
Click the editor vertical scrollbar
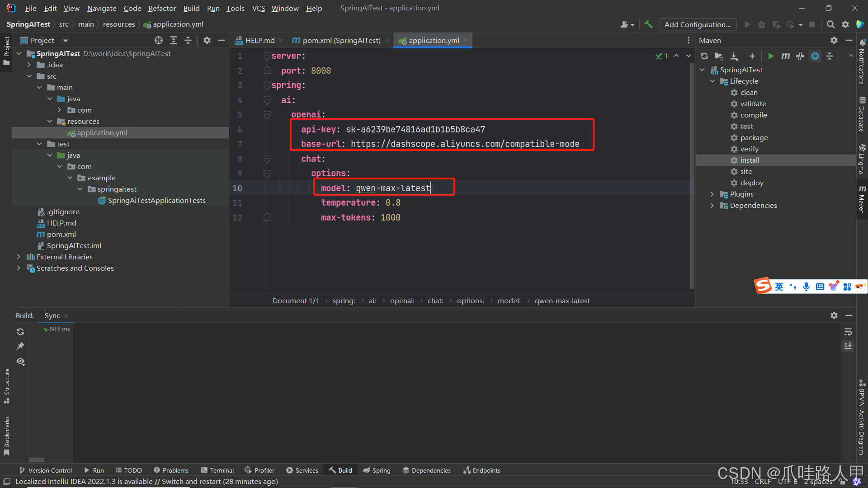[692, 176]
